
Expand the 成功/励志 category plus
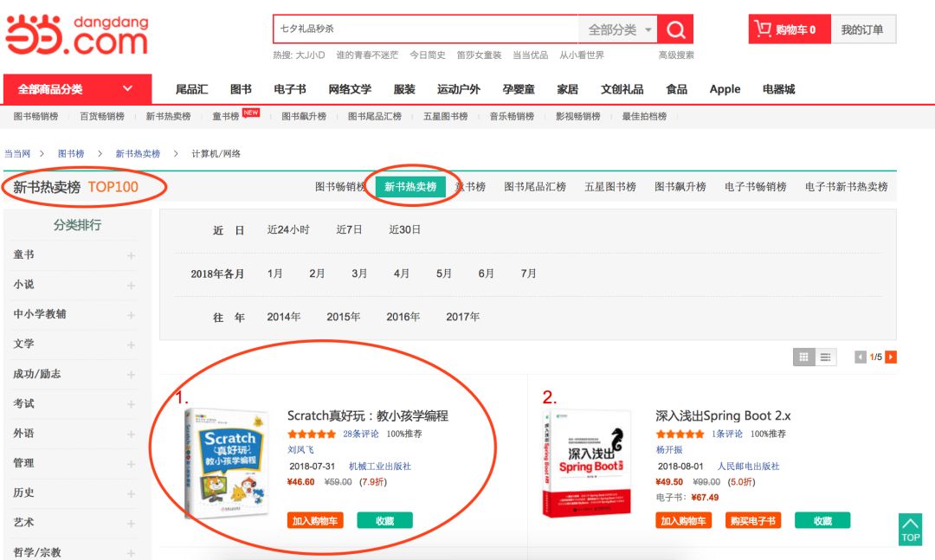click(131, 375)
